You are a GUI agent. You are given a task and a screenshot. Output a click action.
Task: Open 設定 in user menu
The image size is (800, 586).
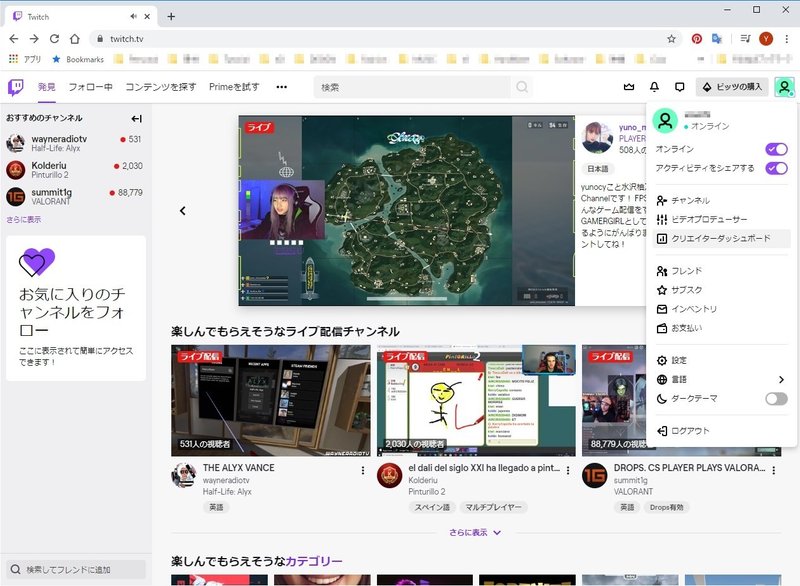click(x=721, y=361)
